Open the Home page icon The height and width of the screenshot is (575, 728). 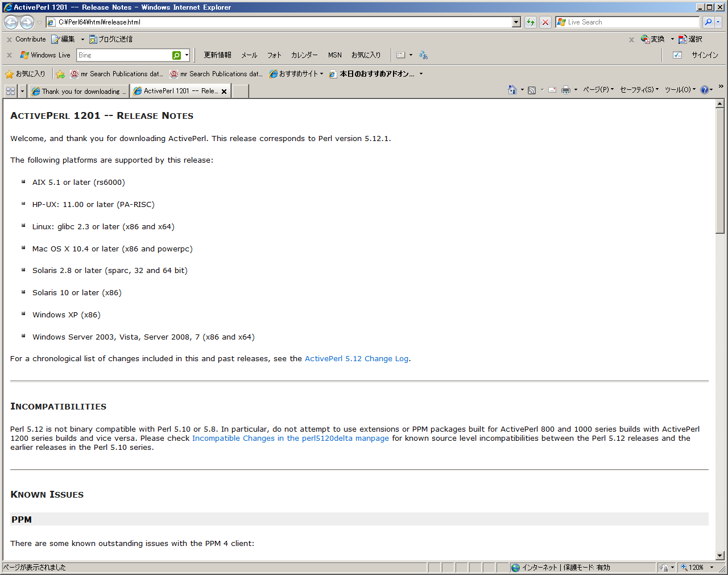[512, 90]
